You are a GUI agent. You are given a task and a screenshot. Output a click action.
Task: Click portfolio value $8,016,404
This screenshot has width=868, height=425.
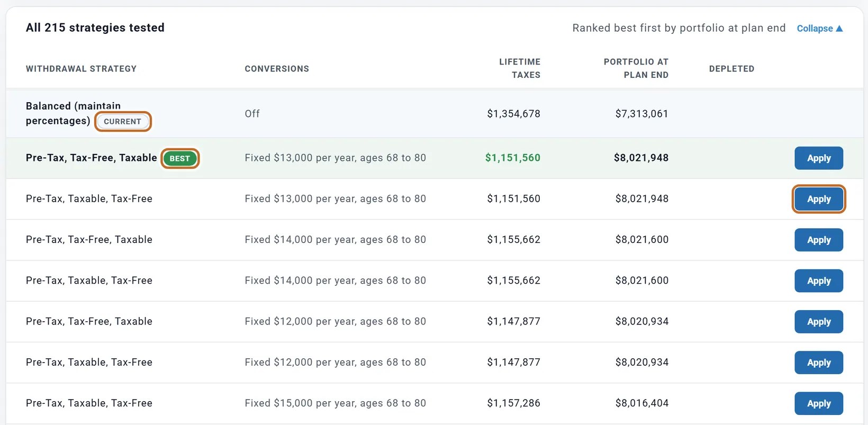(642, 403)
